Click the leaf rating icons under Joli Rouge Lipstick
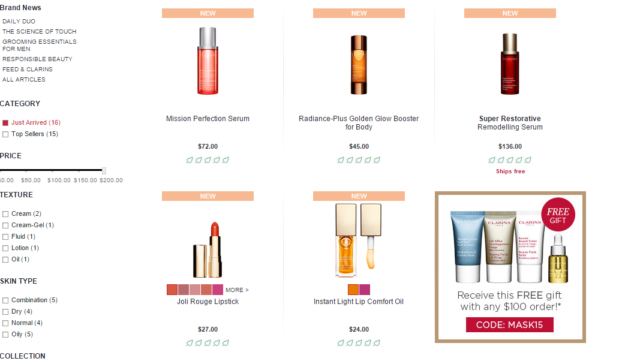The width and height of the screenshot is (622, 364). point(208,343)
